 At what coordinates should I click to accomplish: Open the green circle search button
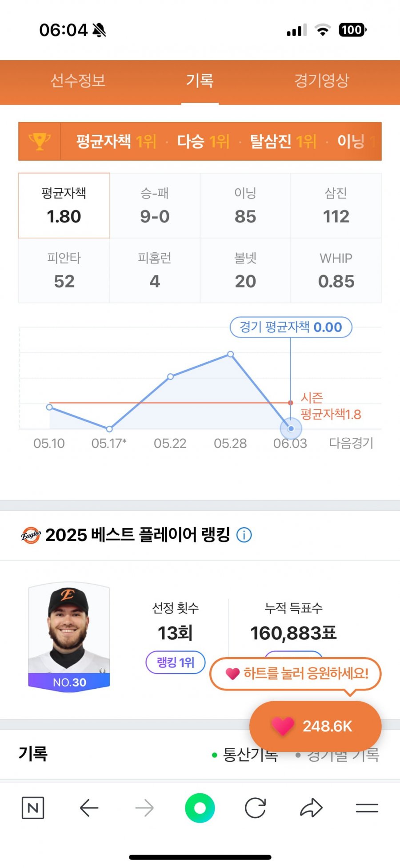pyautogui.click(x=200, y=808)
